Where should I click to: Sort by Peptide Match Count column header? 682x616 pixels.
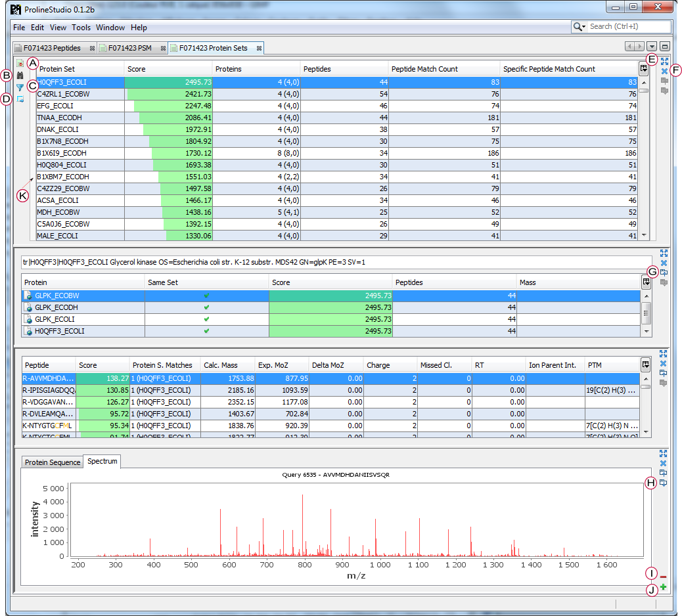click(424, 69)
